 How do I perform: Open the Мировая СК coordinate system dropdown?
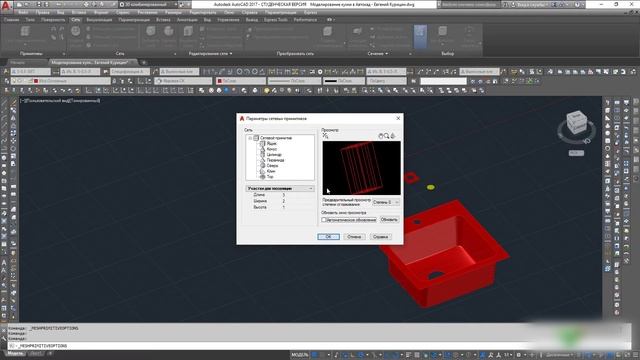coord(183,81)
